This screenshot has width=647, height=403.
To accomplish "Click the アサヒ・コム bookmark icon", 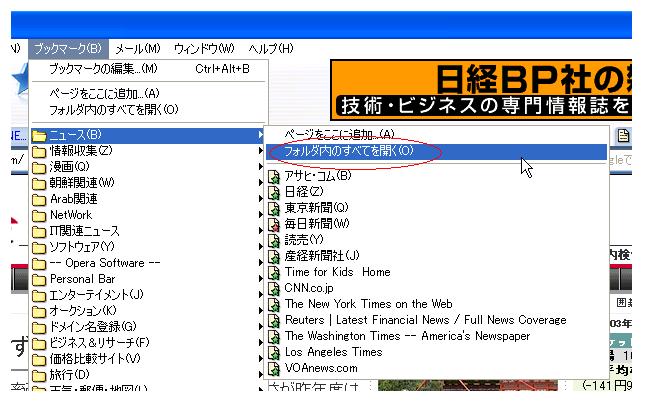I will (274, 177).
